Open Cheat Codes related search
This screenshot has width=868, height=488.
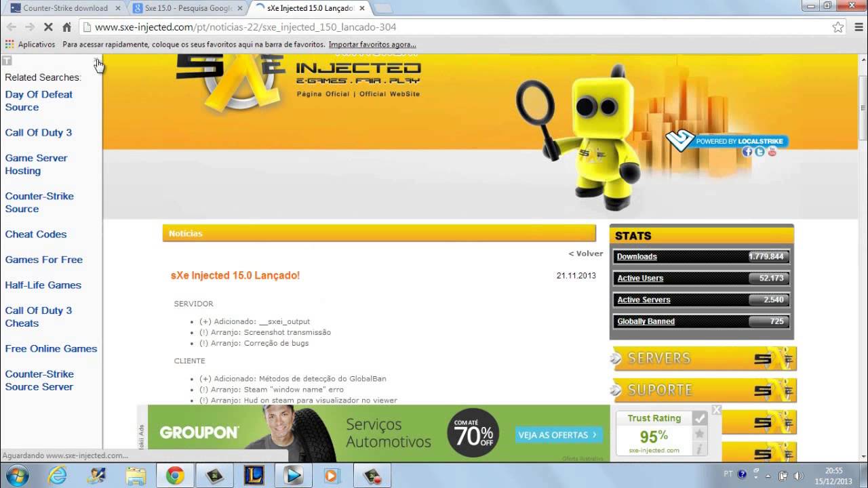[x=36, y=235]
